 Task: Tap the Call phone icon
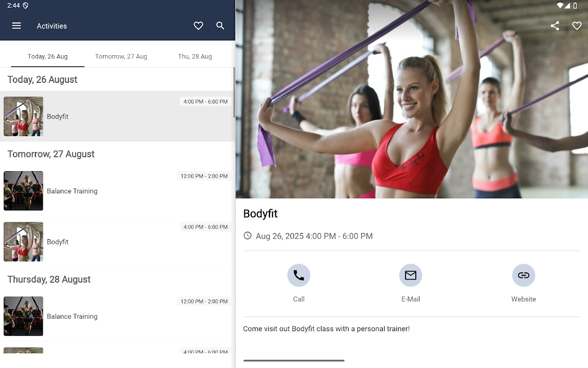point(299,275)
